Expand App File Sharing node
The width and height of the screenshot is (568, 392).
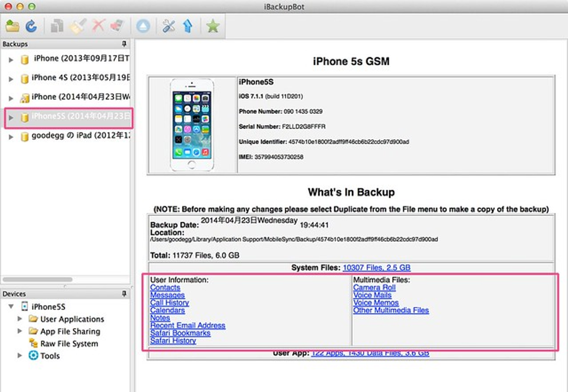click(x=20, y=331)
